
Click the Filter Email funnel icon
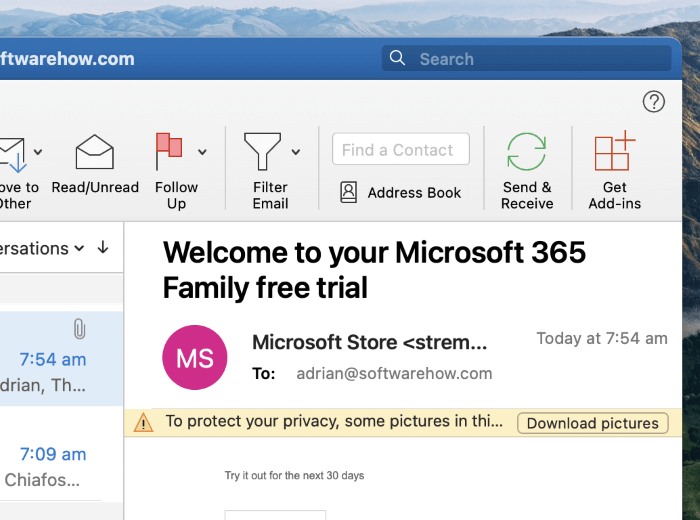pyautogui.click(x=262, y=151)
